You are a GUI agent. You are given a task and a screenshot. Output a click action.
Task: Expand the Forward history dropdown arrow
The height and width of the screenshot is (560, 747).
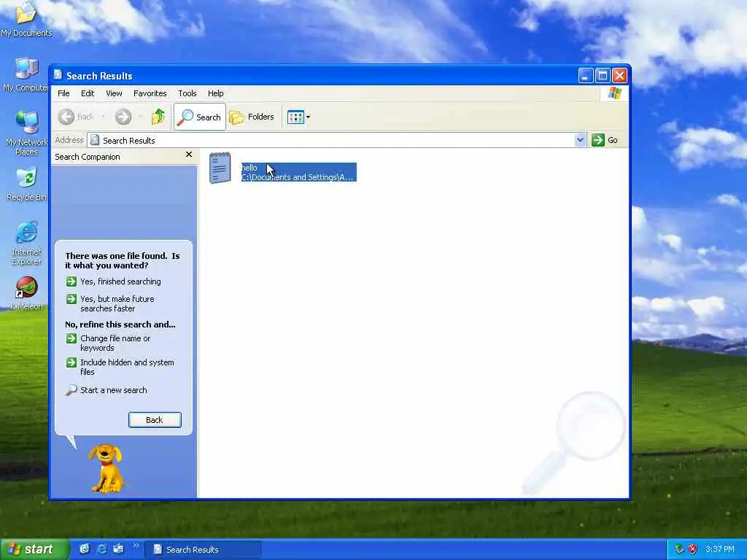(x=140, y=117)
